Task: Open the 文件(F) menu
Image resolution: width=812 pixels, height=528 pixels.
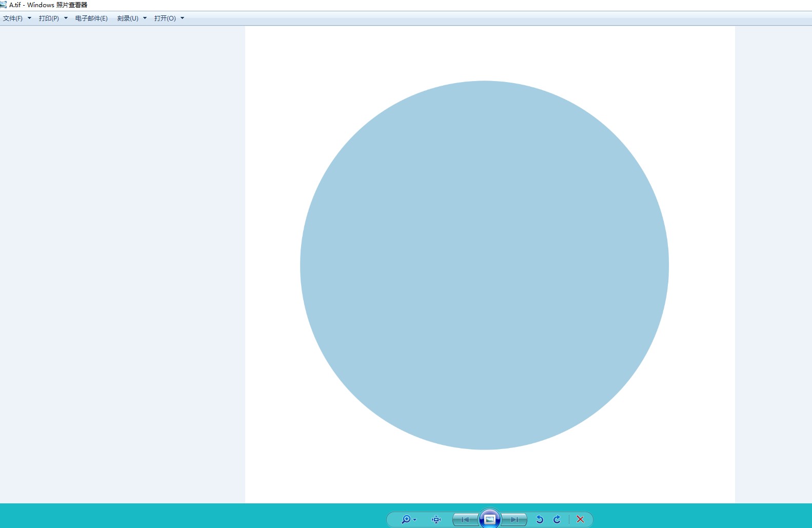Action: pos(13,18)
